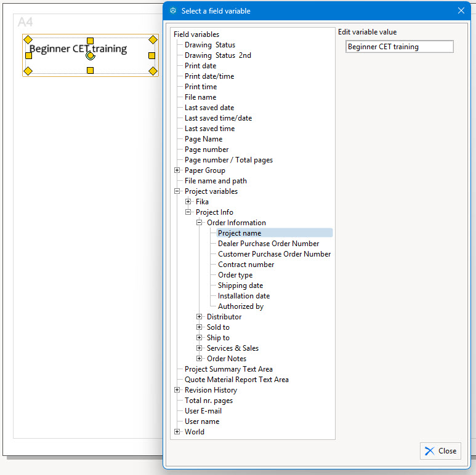Expand the Distributor node
Screen dimensions: 476x475
click(x=199, y=317)
